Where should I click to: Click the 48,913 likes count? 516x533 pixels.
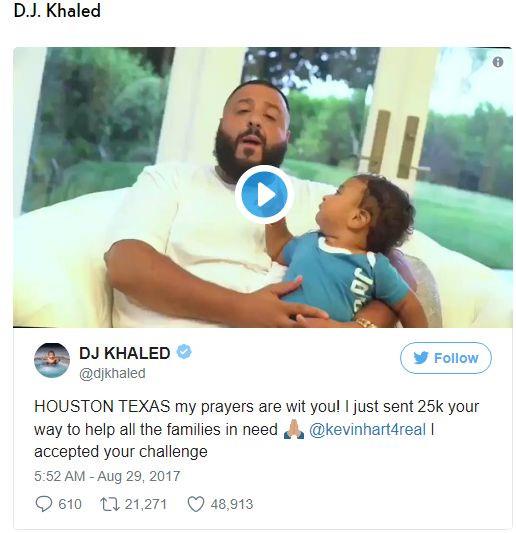(232, 504)
